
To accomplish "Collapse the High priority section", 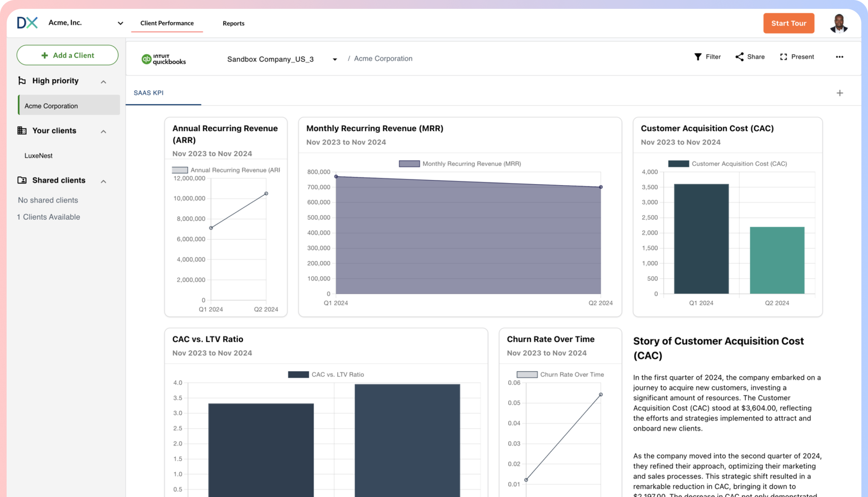I will [x=103, y=82].
